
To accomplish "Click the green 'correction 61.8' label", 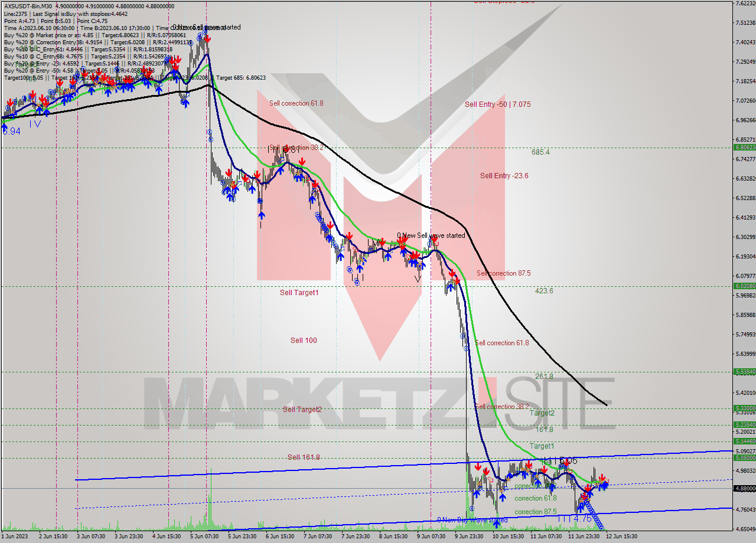I will [x=536, y=498].
